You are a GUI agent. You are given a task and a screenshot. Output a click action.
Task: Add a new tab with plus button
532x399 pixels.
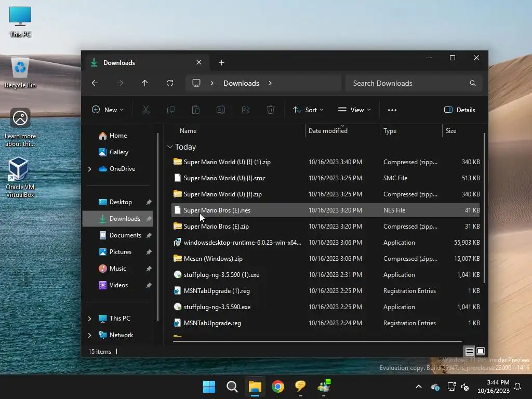(x=221, y=63)
